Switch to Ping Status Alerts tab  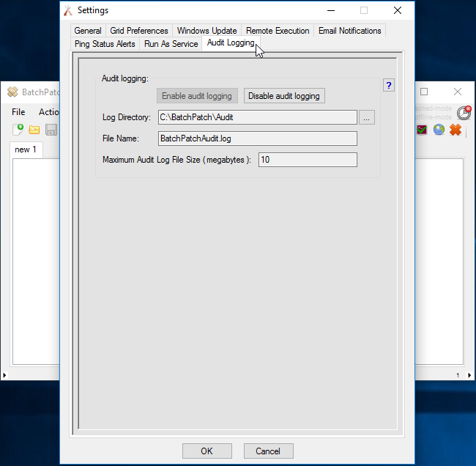point(105,44)
